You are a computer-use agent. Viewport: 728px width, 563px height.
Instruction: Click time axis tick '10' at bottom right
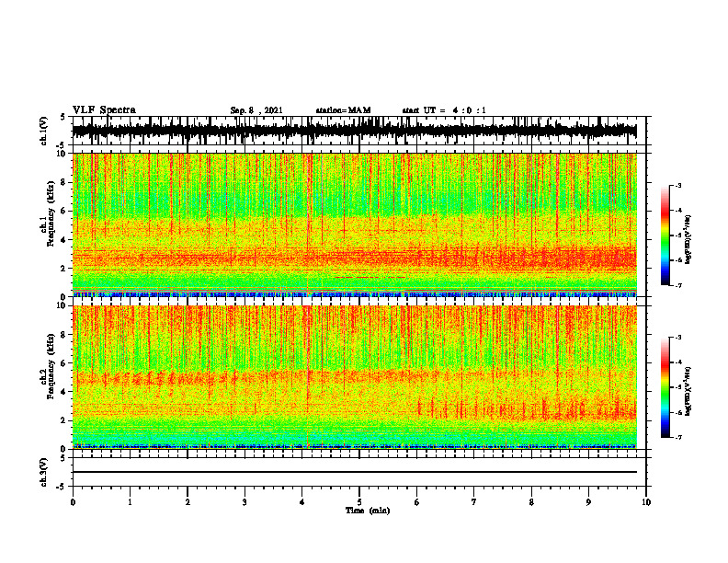coord(646,502)
